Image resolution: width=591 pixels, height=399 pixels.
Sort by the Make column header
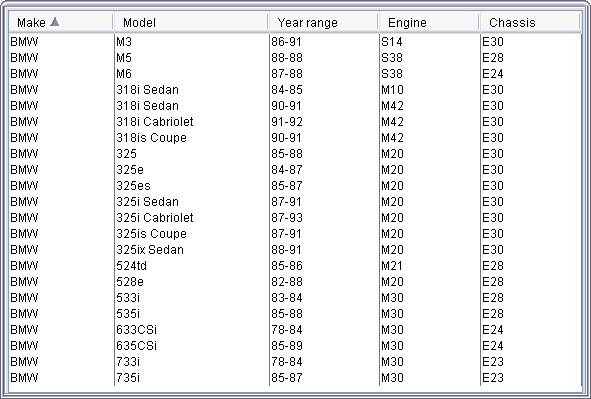click(x=61, y=23)
